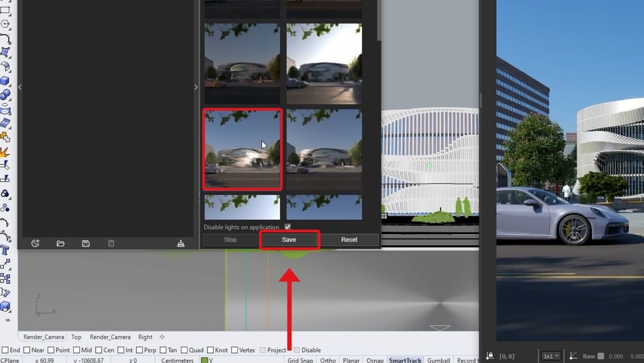Click the save disk icon in the history panel

pyautogui.click(x=86, y=244)
